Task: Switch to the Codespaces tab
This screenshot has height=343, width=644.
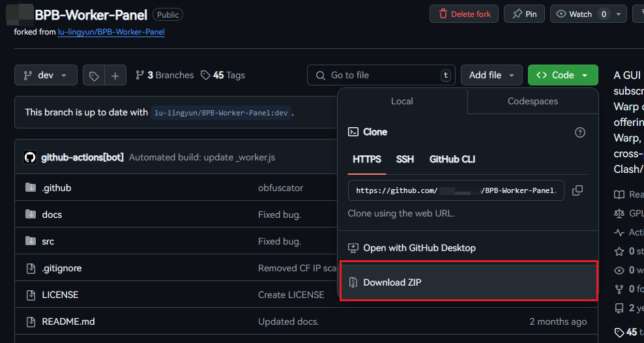Action: [x=533, y=101]
